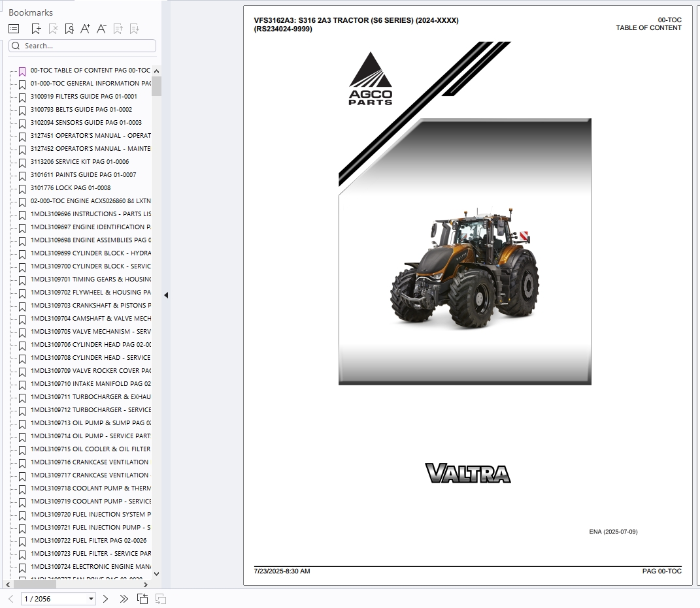Image resolution: width=700 pixels, height=608 pixels.
Task: Select 3100793 BELTS GUIDE bookmark
Action: (81, 109)
